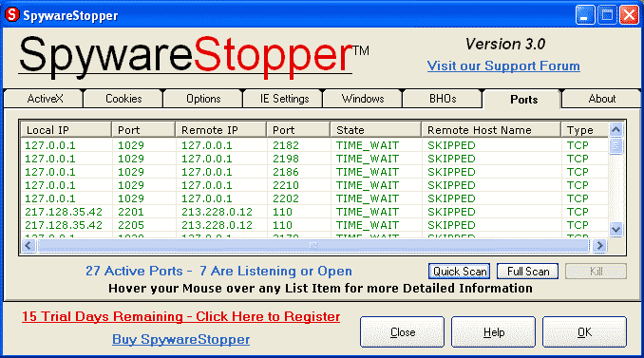Select the row with local port 2201
This screenshot has width=644, height=358.
(x=314, y=212)
